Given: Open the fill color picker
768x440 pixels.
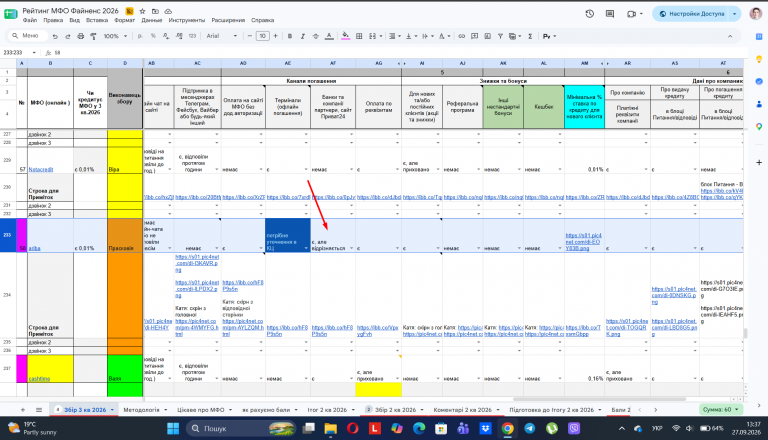Looking at the screenshot, I should tap(346, 36).
